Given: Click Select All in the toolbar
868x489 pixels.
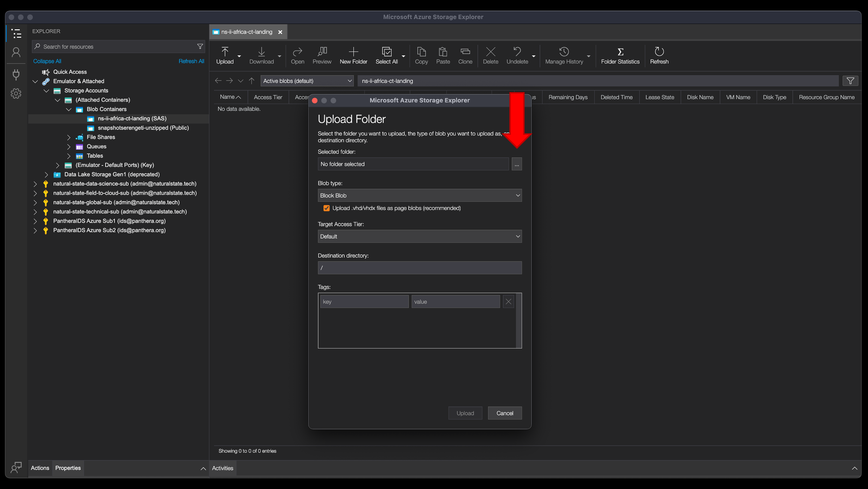Looking at the screenshot, I should pos(387,56).
